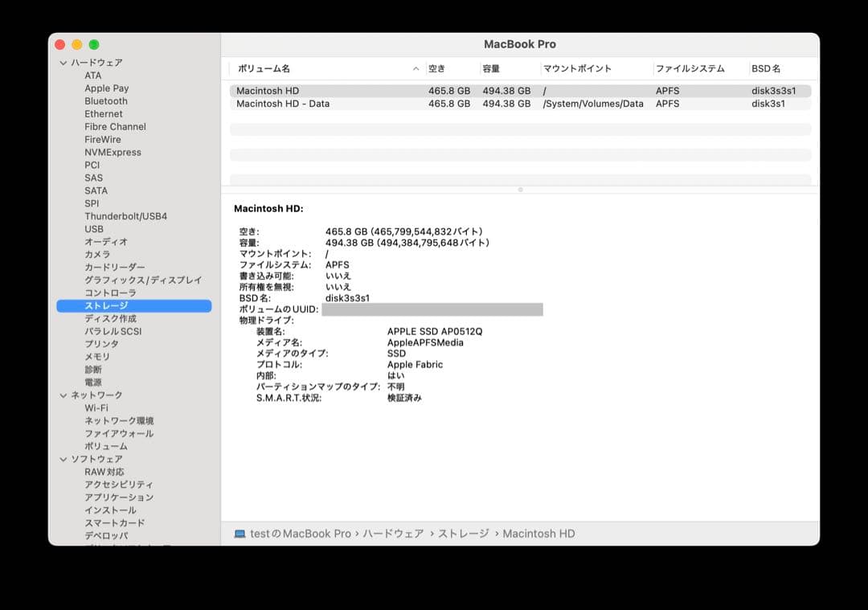The image size is (868, 610).
Task: Open Macintosh HD from the breadcrumb path
Action: click(x=538, y=533)
